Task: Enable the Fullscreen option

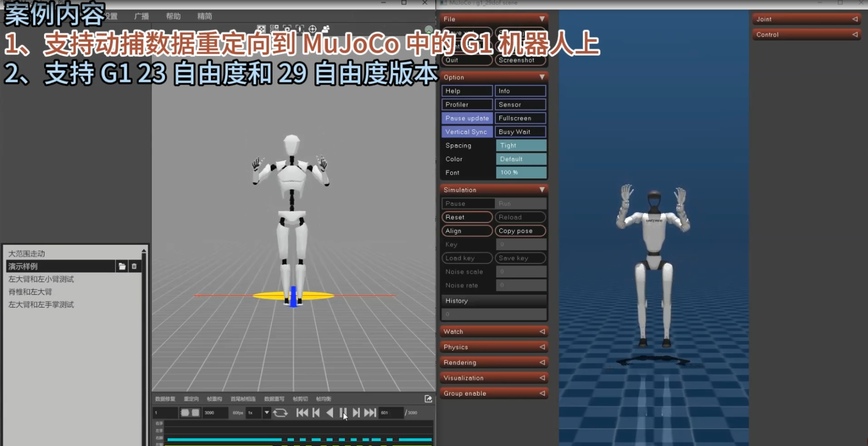Action: [520, 118]
